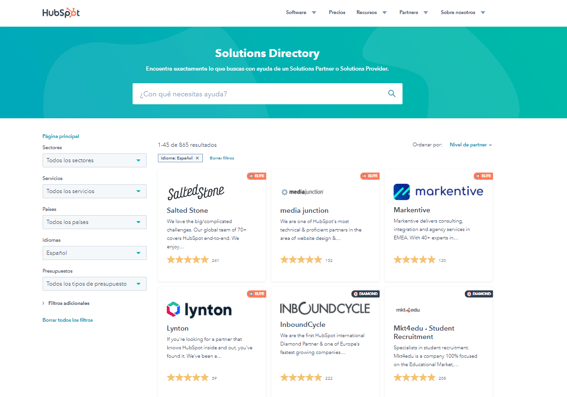Click Mkt4edu star rating
567x397 pixels.
414,377
